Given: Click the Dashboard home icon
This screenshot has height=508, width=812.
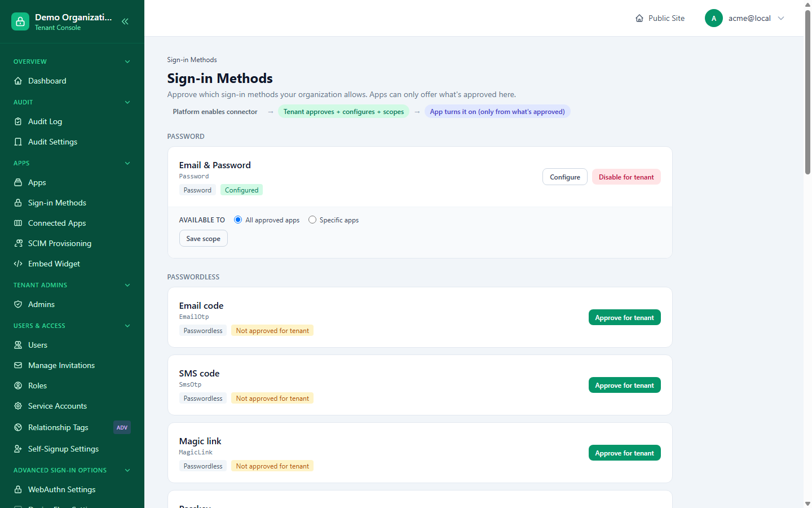Looking at the screenshot, I should coord(18,81).
